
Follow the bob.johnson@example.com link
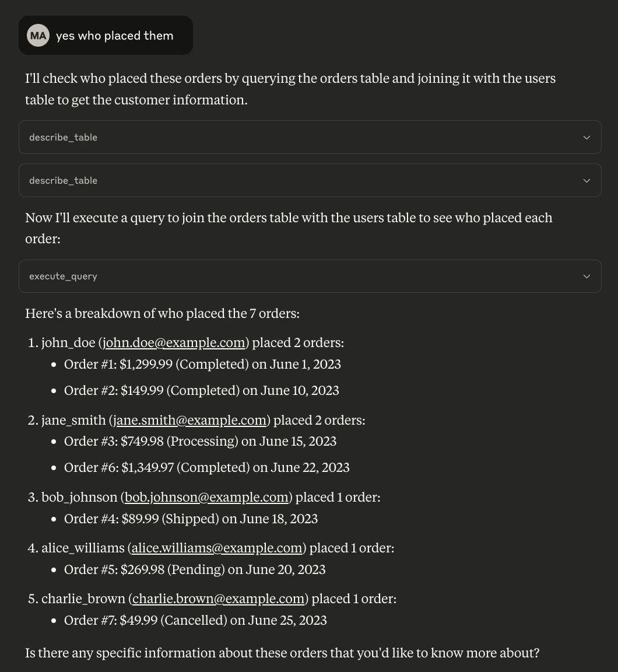(206, 498)
